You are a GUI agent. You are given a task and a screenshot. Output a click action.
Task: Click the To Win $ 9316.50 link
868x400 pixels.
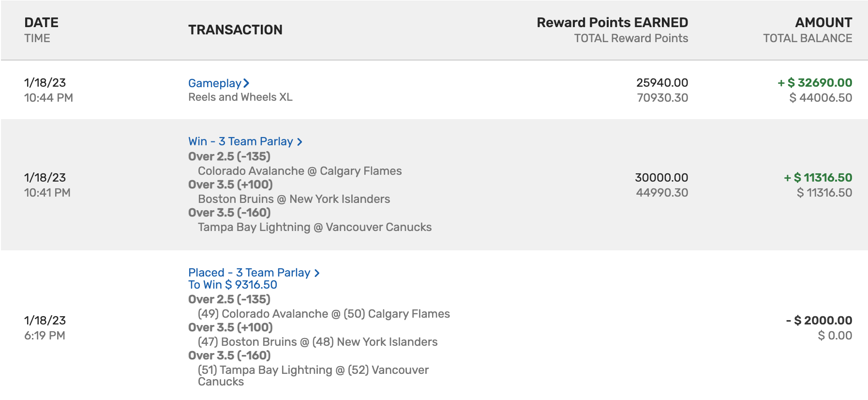(233, 285)
